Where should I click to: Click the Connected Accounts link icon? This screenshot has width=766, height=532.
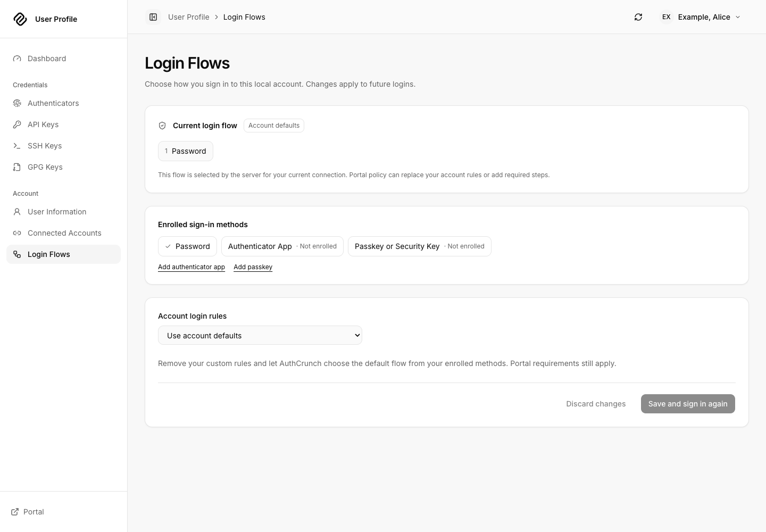17,233
